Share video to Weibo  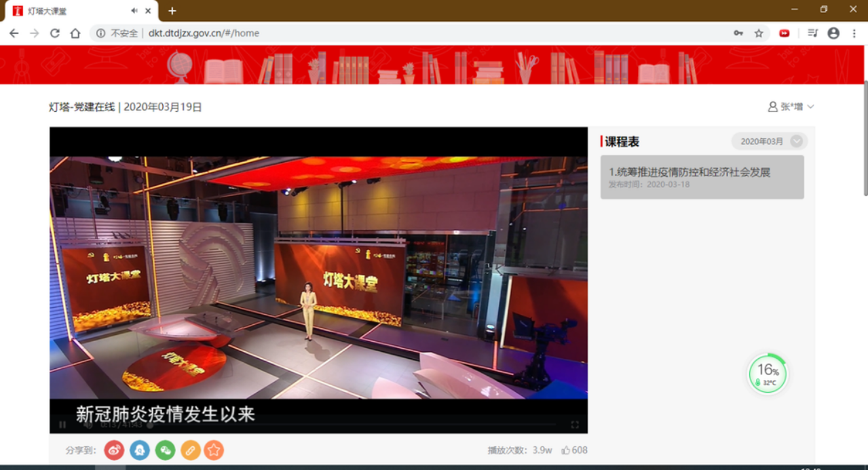pos(114,450)
